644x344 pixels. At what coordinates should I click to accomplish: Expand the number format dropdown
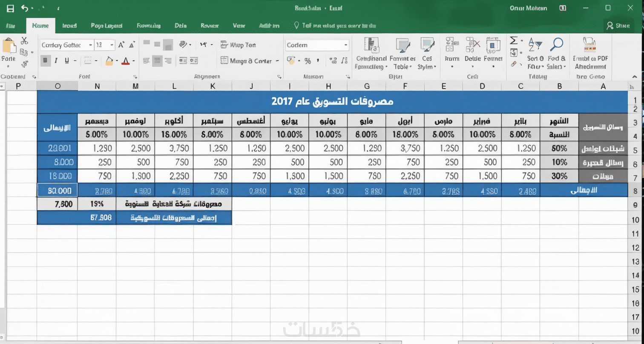tap(317, 45)
